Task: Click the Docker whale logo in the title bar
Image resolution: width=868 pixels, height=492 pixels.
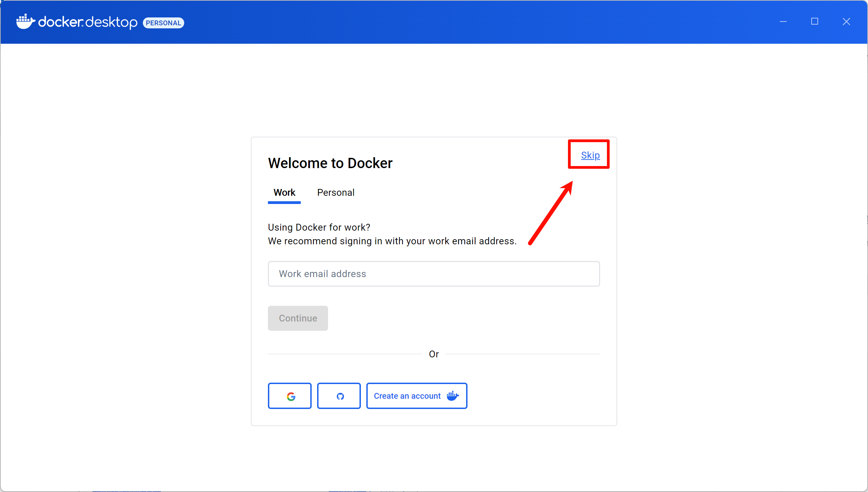Action: (25, 22)
